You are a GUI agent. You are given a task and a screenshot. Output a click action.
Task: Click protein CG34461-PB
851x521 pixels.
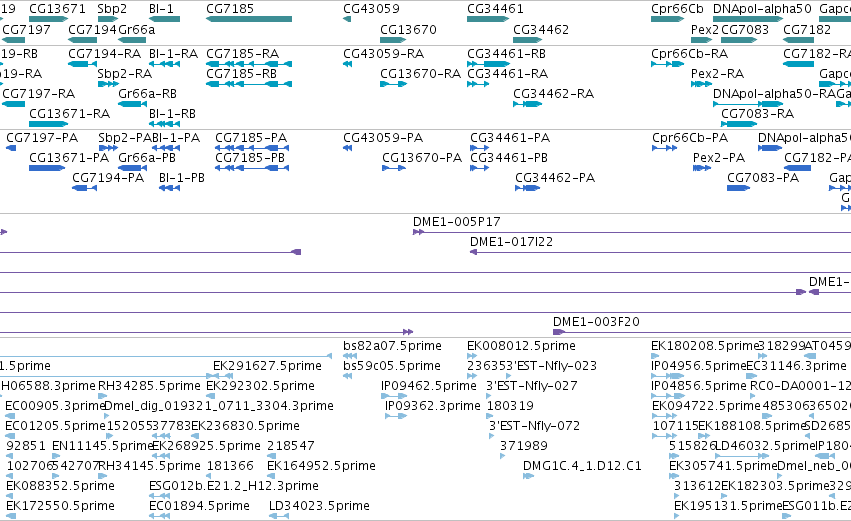[480, 168]
